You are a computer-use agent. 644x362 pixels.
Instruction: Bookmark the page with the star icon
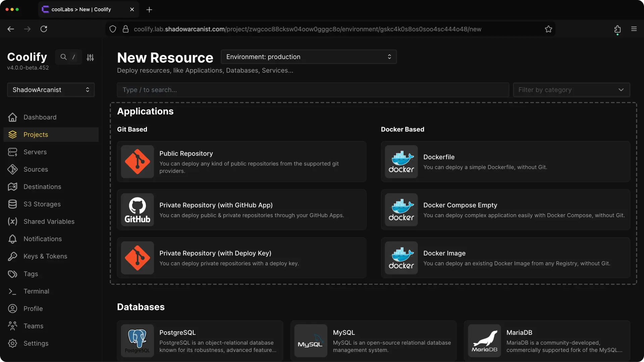(x=548, y=29)
